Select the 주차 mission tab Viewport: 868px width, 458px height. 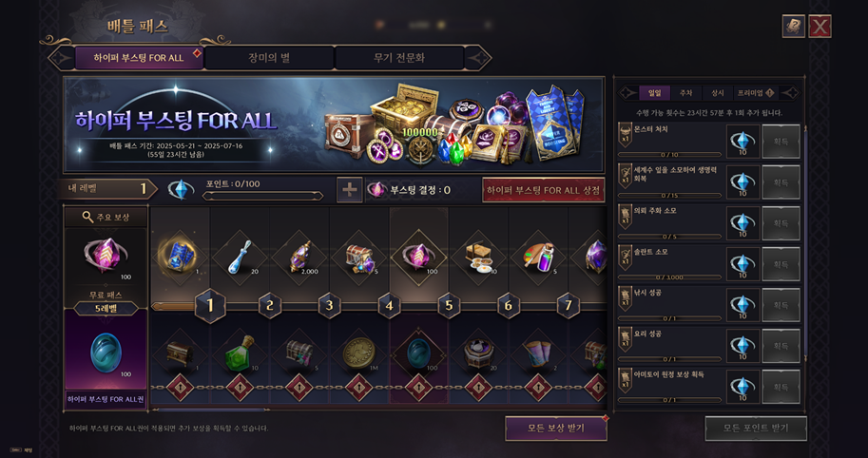[685, 93]
